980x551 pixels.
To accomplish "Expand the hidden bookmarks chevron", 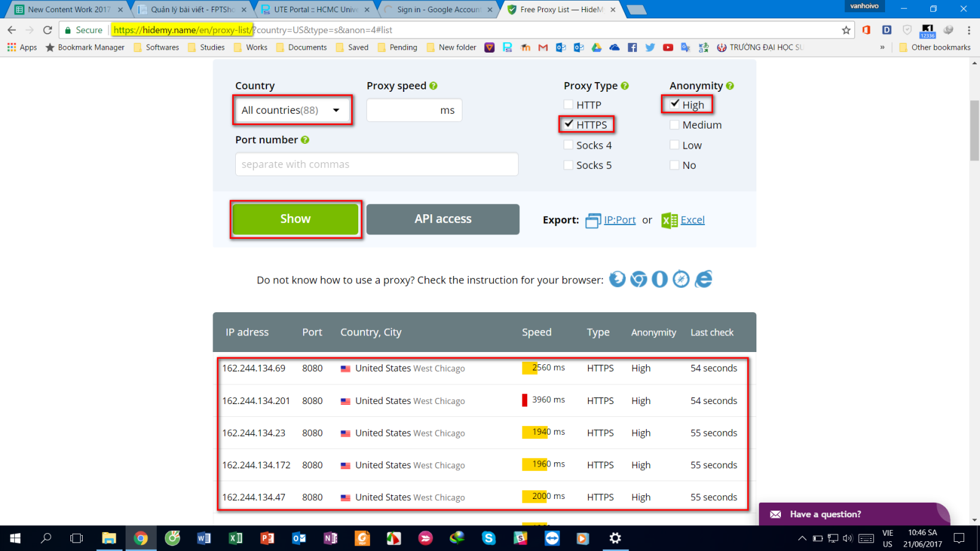I will pyautogui.click(x=882, y=47).
